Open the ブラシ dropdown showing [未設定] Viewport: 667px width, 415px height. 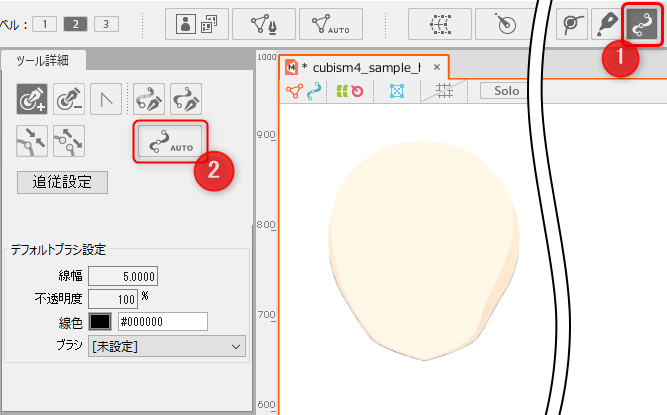click(166, 346)
